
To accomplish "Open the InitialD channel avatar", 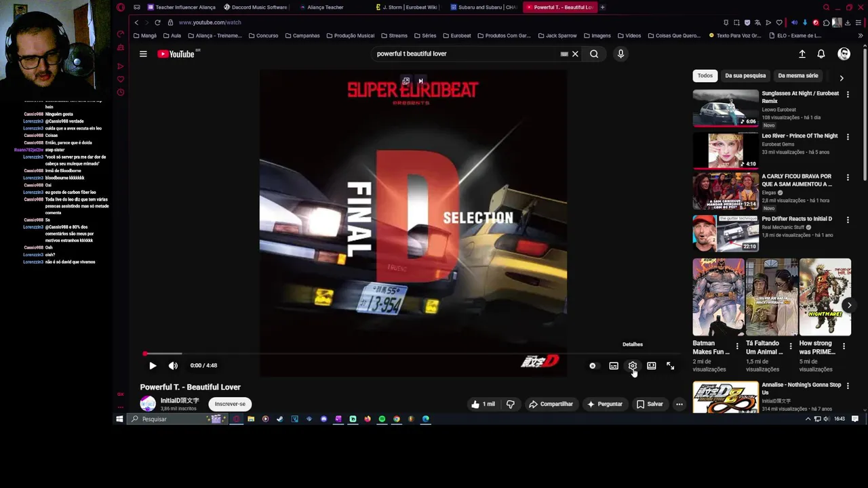I will pyautogui.click(x=148, y=404).
